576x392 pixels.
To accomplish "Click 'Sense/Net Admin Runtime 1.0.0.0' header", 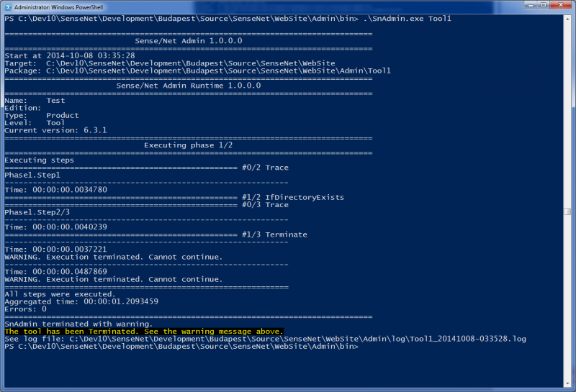I will coord(189,86).
